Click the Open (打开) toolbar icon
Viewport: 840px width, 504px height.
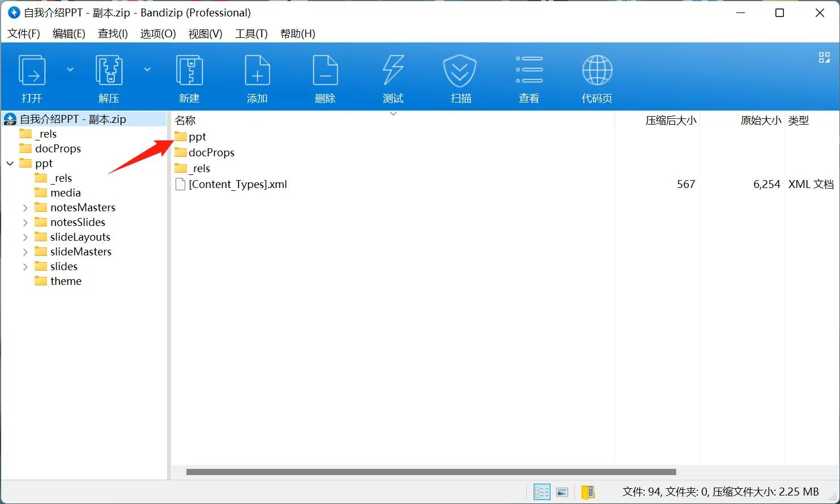point(32,71)
